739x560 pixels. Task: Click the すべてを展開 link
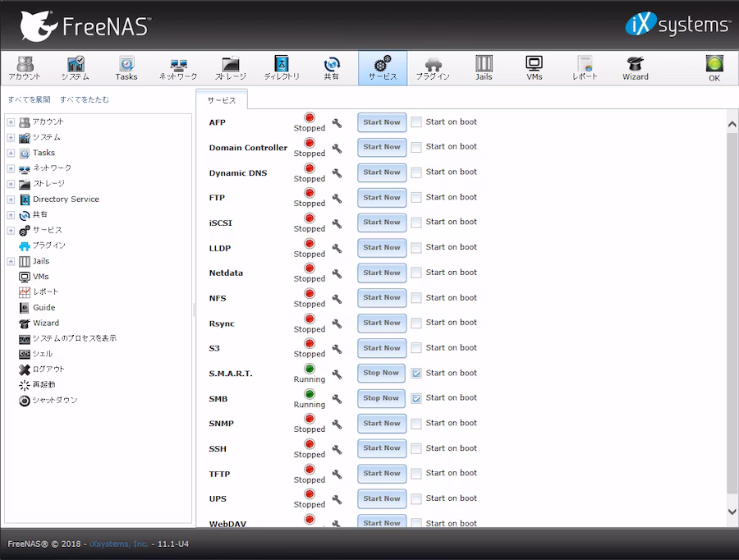pos(30,99)
